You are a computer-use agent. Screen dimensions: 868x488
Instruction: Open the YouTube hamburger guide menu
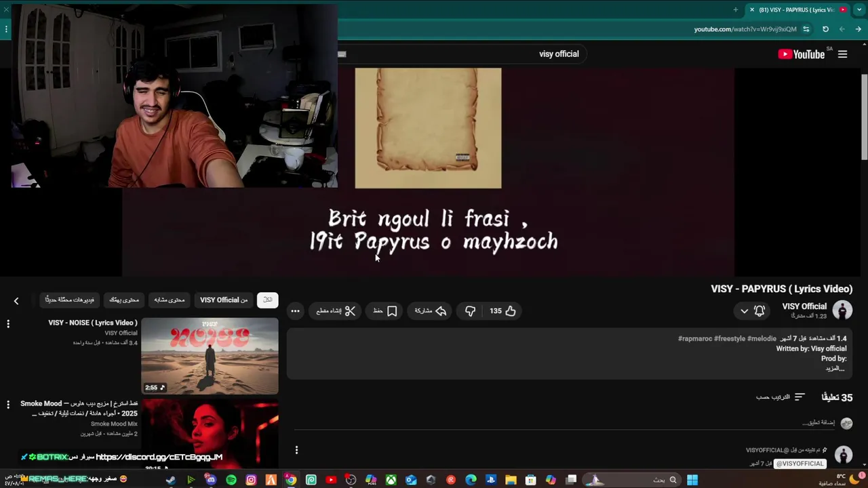point(842,54)
